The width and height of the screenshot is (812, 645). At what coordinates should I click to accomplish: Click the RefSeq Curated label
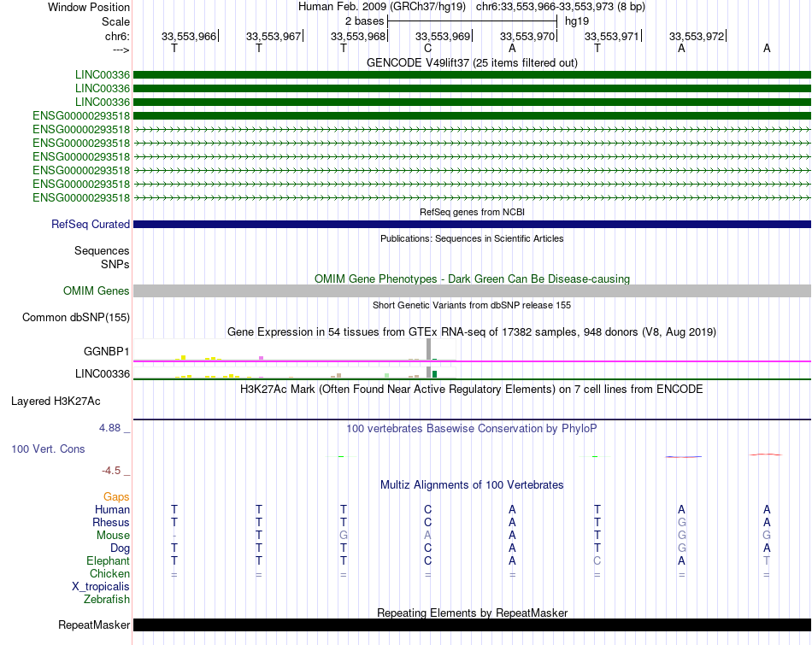[x=90, y=224]
